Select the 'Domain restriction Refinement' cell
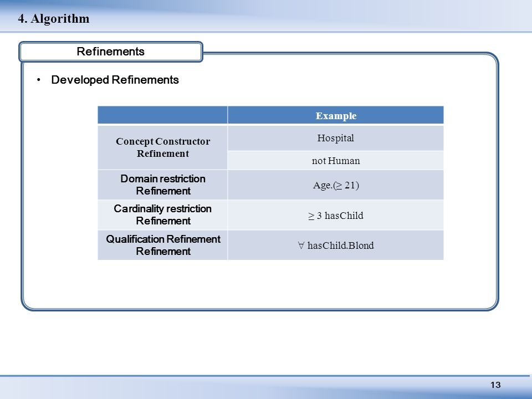532x399 pixels. 162,185
